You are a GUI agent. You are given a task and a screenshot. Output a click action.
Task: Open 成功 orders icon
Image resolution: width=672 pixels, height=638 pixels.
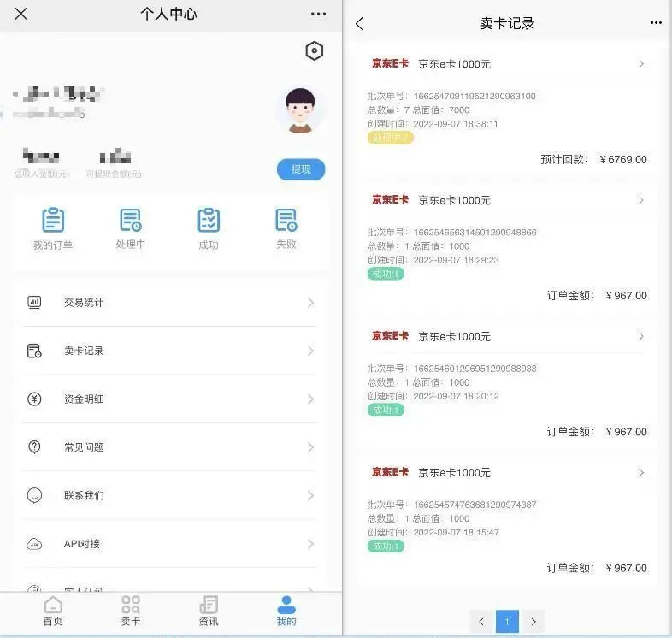click(x=209, y=220)
